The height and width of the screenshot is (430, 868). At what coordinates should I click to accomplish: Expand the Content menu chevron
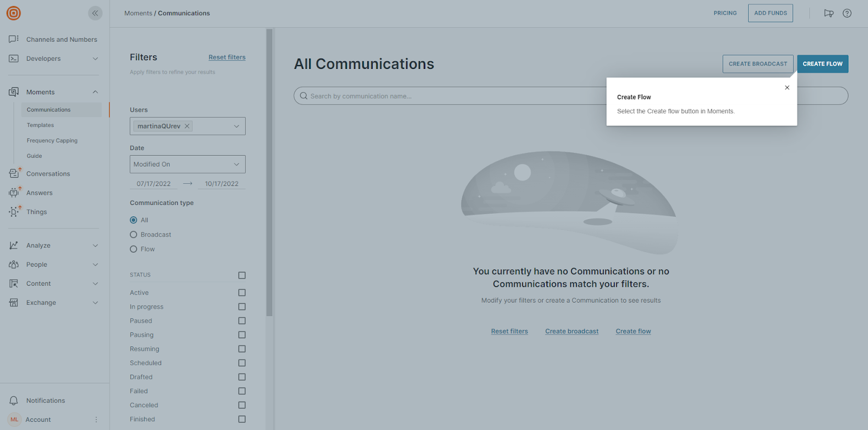tap(95, 284)
